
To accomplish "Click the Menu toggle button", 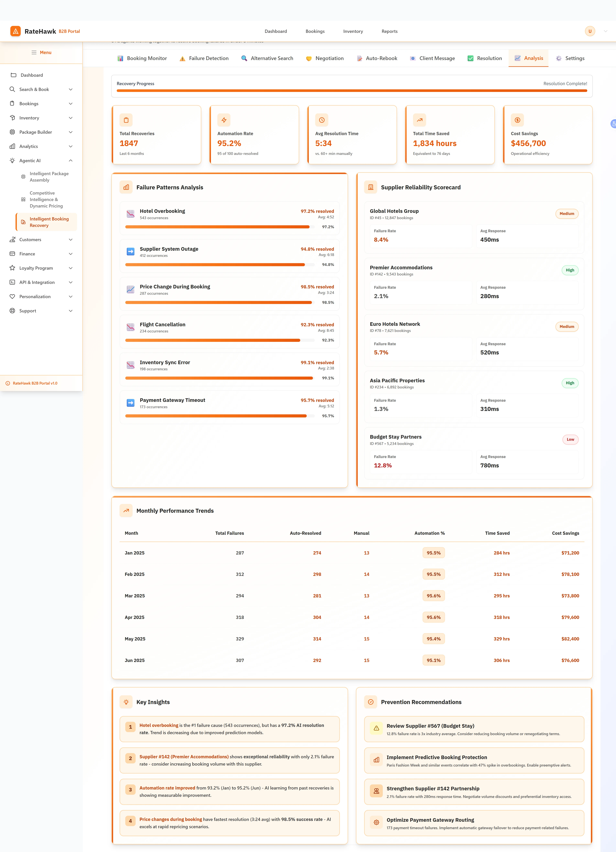I will pos(41,52).
